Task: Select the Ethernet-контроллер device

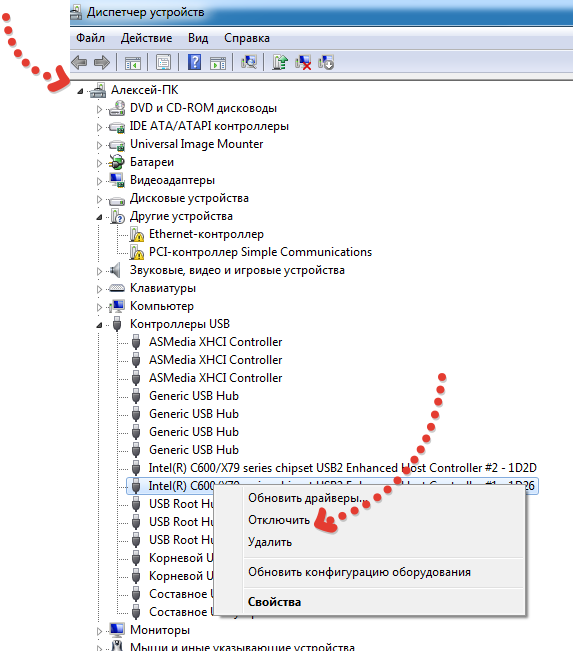Action: pos(206,234)
